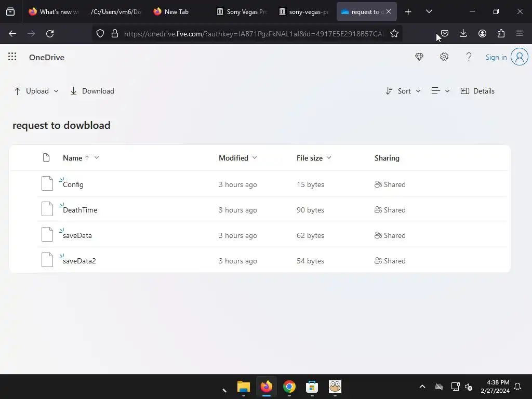Open the OneDrive app launcher grid
The image size is (532, 399).
coord(12,57)
